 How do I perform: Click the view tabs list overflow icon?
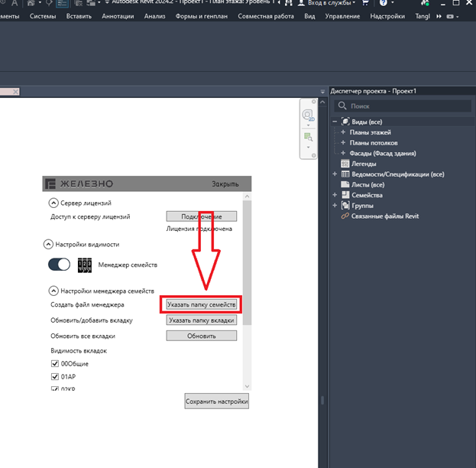(322, 92)
